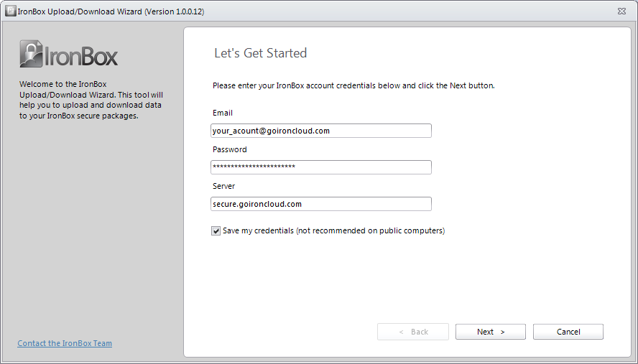Viewport: 638px width, 364px height.
Task: Click the welcome description text in sidebar
Action: coord(91,100)
